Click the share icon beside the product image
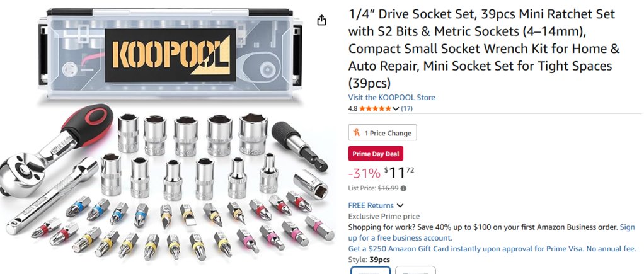Viewport: 644px width, 274px height. pyautogui.click(x=321, y=20)
